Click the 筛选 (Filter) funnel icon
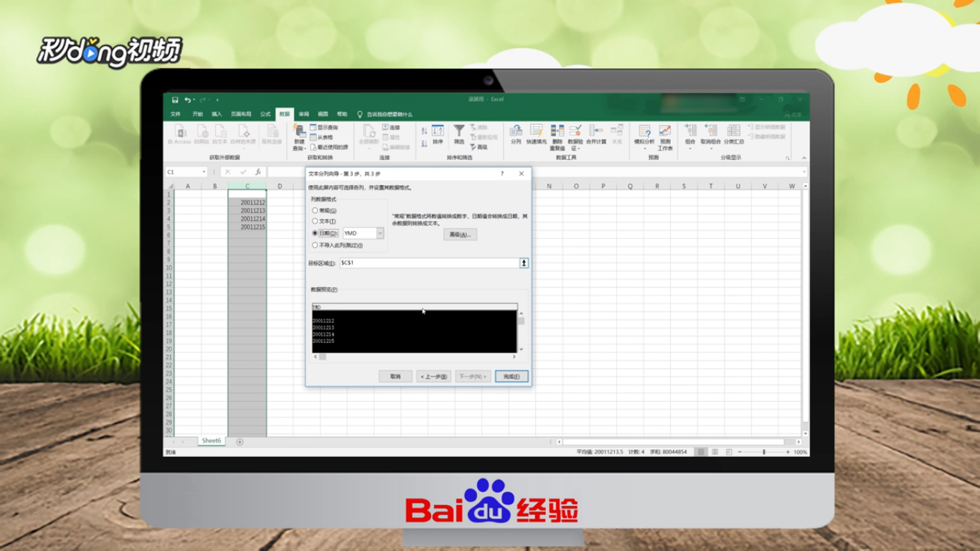This screenshot has height=551, width=980. click(458, 134)
